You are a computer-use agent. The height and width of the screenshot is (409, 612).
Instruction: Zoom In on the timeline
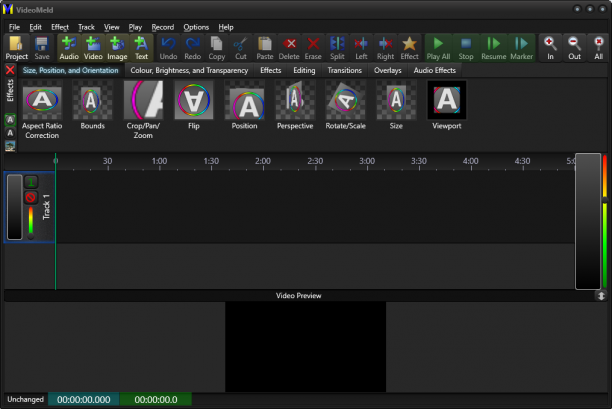550,48
